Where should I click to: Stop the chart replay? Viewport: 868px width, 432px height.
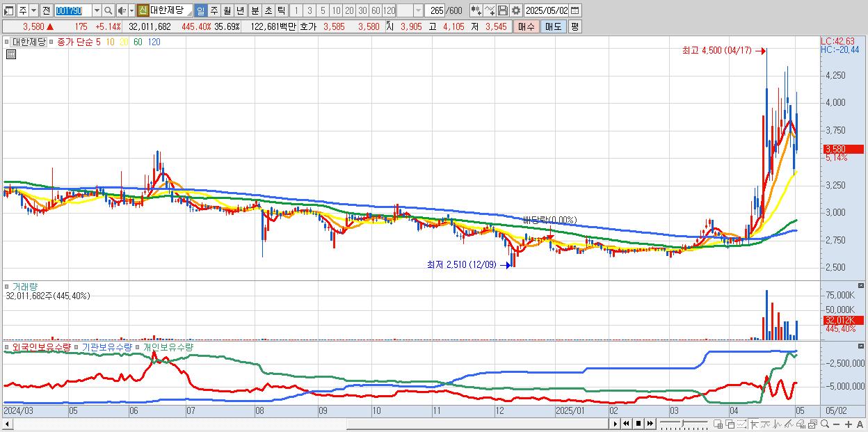coord(638,424)
